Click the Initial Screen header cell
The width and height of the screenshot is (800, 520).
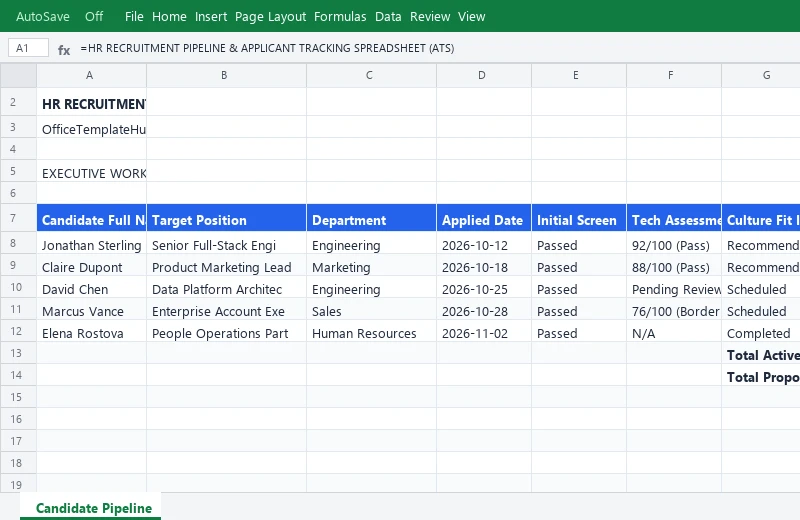(x=579, y=218)
